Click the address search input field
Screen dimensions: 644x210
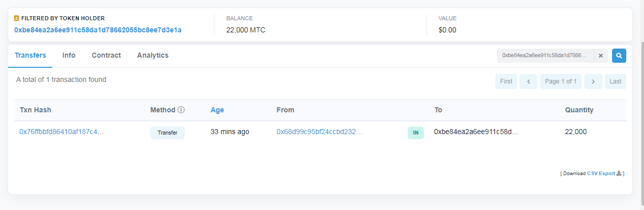(545, 56)
